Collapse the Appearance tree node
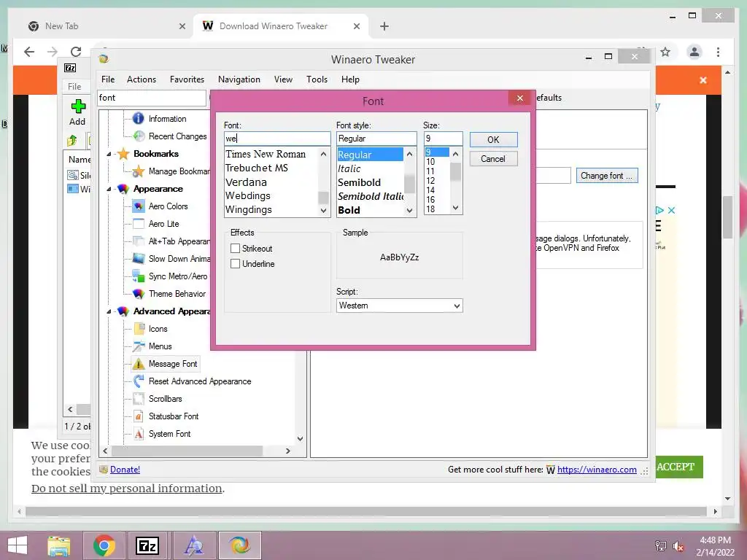Viewport: 747px width, 560px height. point(109,189)
